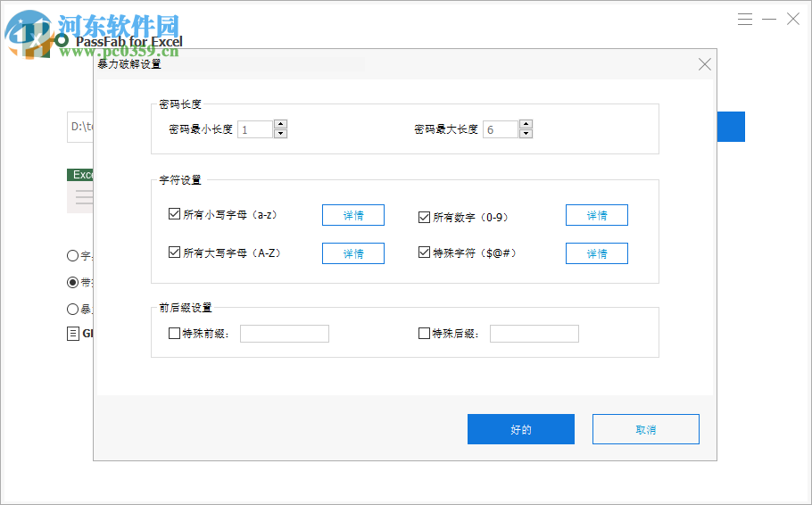Open details for lowercase letters (a-z)
The height and width of the screenshot is (505, 812).
pos(353,215)
